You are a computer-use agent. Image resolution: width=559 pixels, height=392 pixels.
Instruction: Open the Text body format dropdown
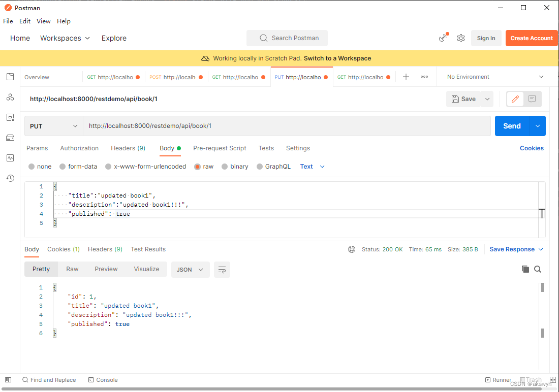tap(313, 167)
